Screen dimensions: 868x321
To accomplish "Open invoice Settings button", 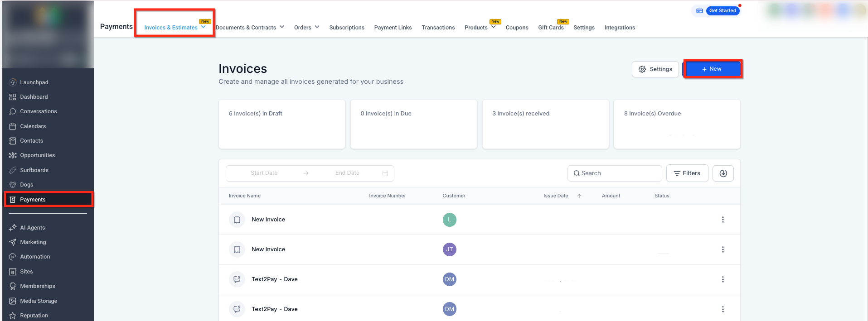I will click(655, 69).
